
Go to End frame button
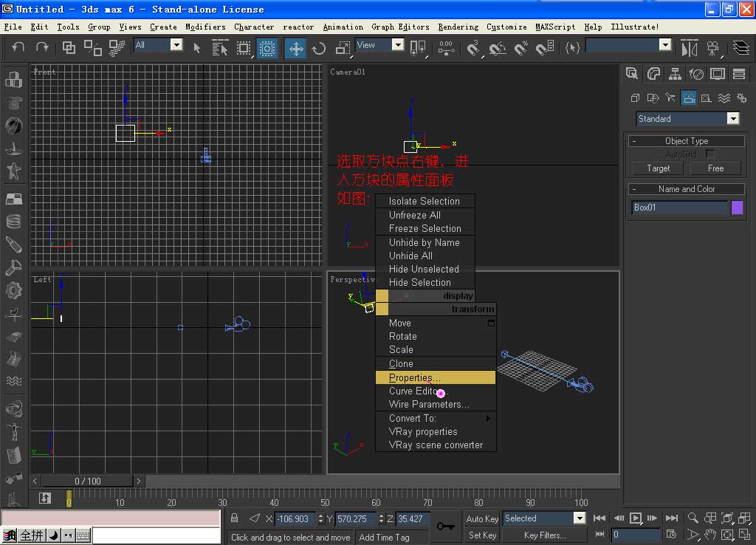tap(672, 518)
